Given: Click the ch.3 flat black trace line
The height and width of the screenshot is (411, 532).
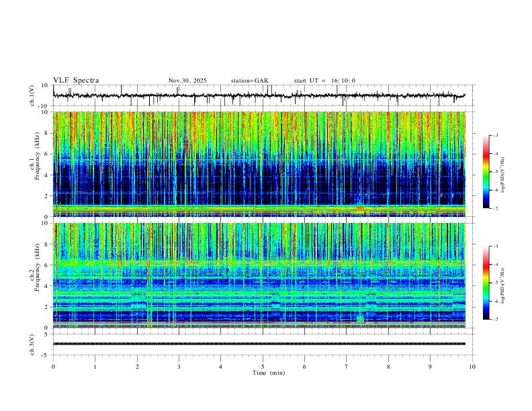Looking at the screenshot, I should pyautogui.click(x=259, y=344).
